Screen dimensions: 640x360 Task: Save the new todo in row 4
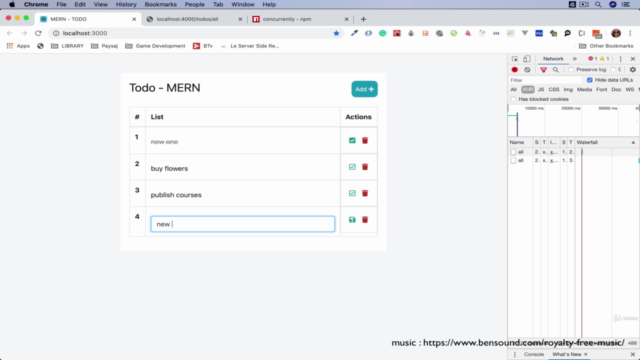(352, 220)
